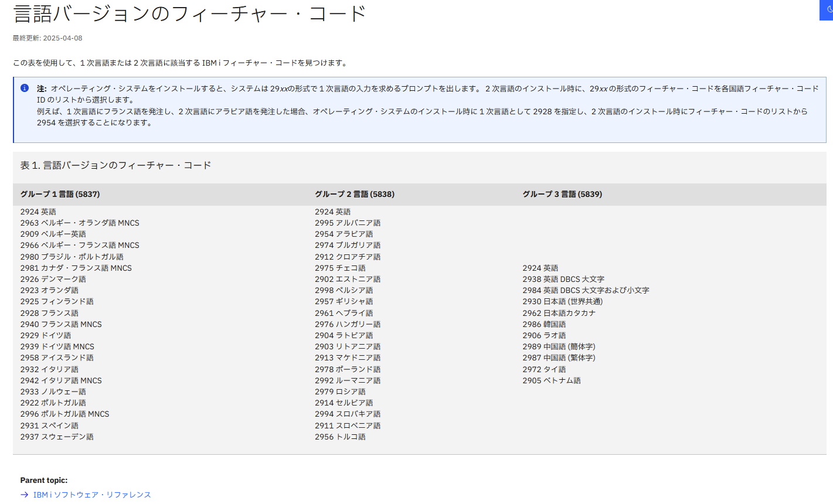Click 2974 ブルガリア語 entry
This screenshot has height=504, width=833.
tap(348, 245)
